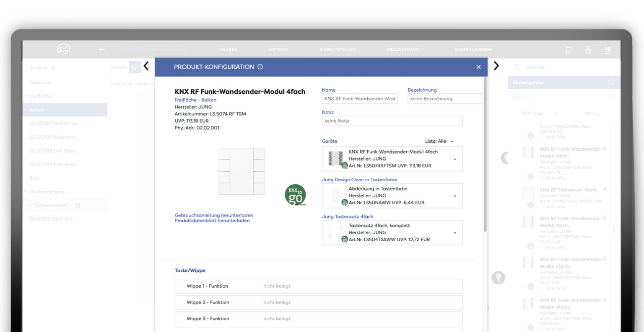Image resolution: width=644 pixels, height=332 pixels.
Task: Open the KNX to go catalog dropdown
Action: pos(539,113)
